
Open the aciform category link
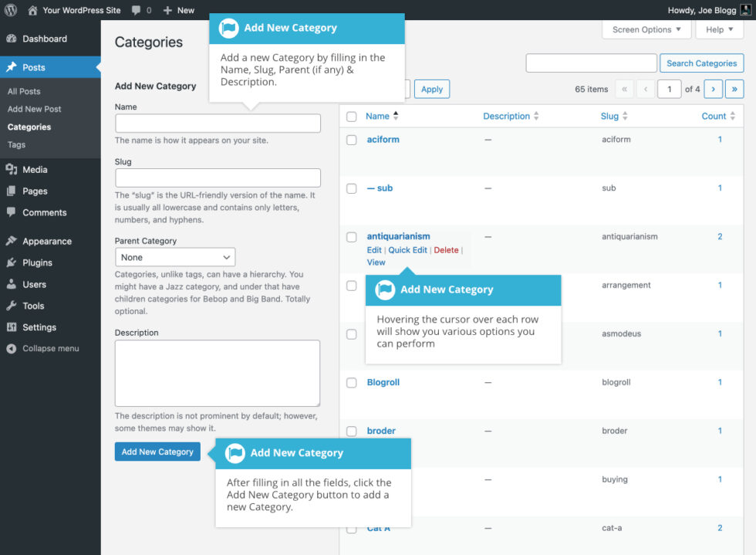pyautogui.click(x=383, y=140)
